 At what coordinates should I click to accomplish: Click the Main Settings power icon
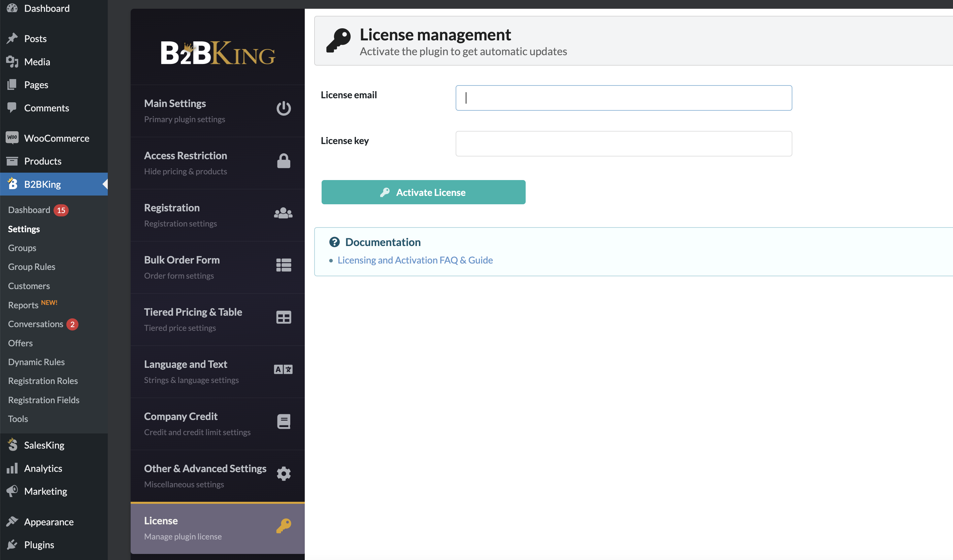pos(283,108)
